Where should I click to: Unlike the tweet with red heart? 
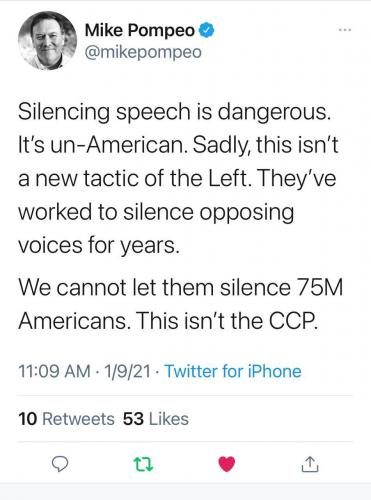pos(227,464)
